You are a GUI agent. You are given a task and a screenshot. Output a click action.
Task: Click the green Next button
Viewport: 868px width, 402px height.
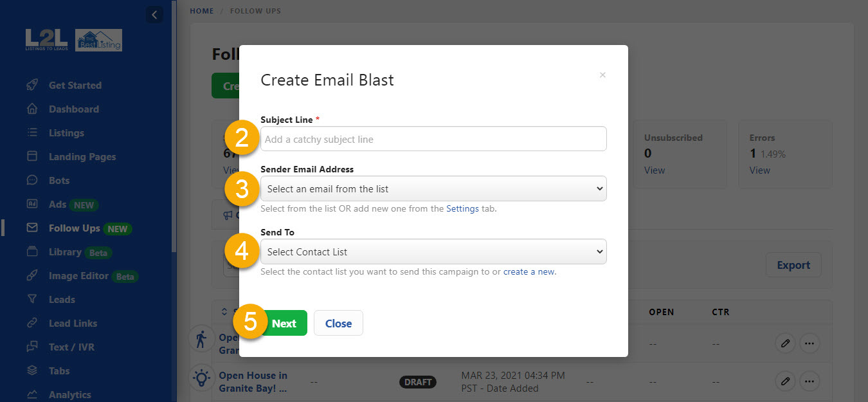point(285,323)
